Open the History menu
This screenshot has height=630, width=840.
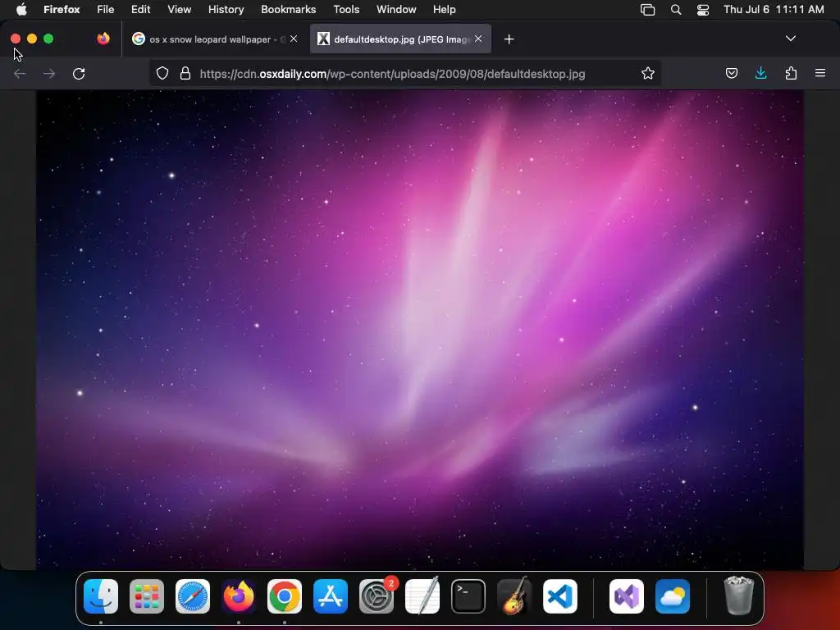point(226,10)
